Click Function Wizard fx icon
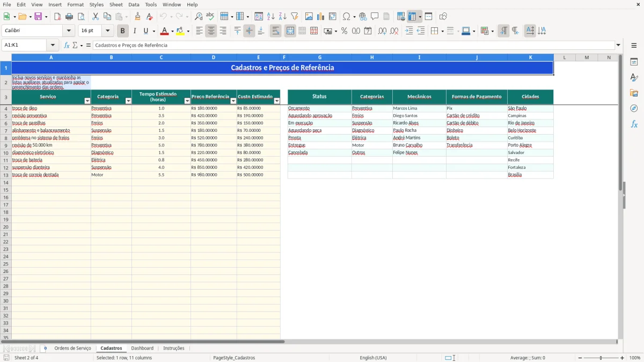This screenshot has width=644, height=362. [67, 46]
